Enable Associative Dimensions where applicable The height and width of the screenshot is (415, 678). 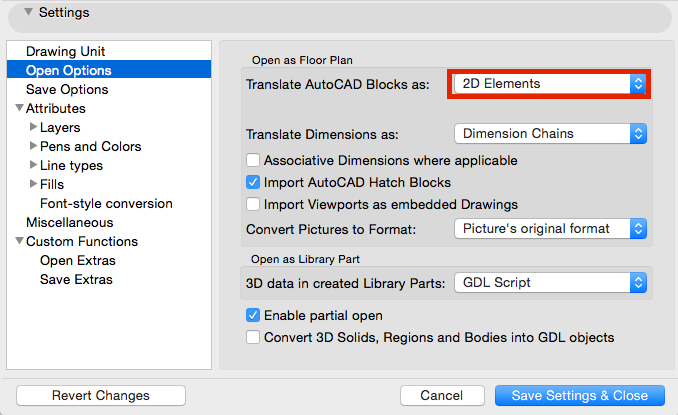coord(253,160)
